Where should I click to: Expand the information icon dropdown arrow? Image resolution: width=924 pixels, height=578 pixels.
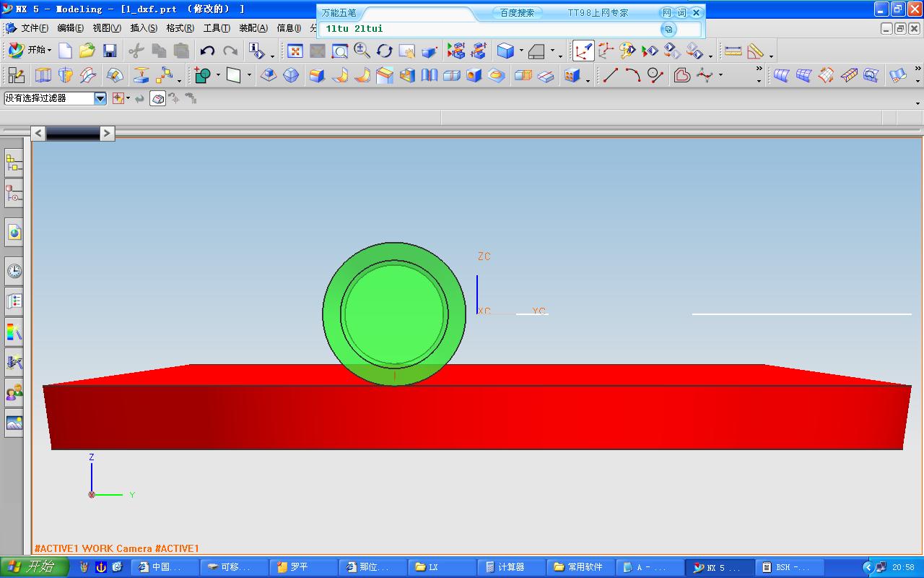pyautogui.click(x=272, y=56)
